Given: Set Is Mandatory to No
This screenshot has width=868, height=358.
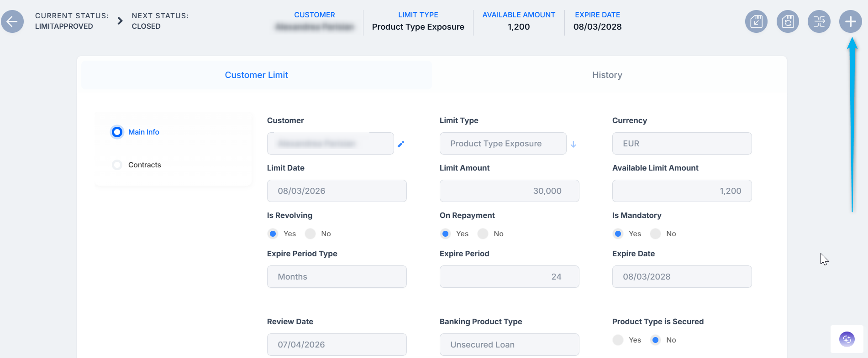Looking at the screenshot, I should click(x=656, y=234).
